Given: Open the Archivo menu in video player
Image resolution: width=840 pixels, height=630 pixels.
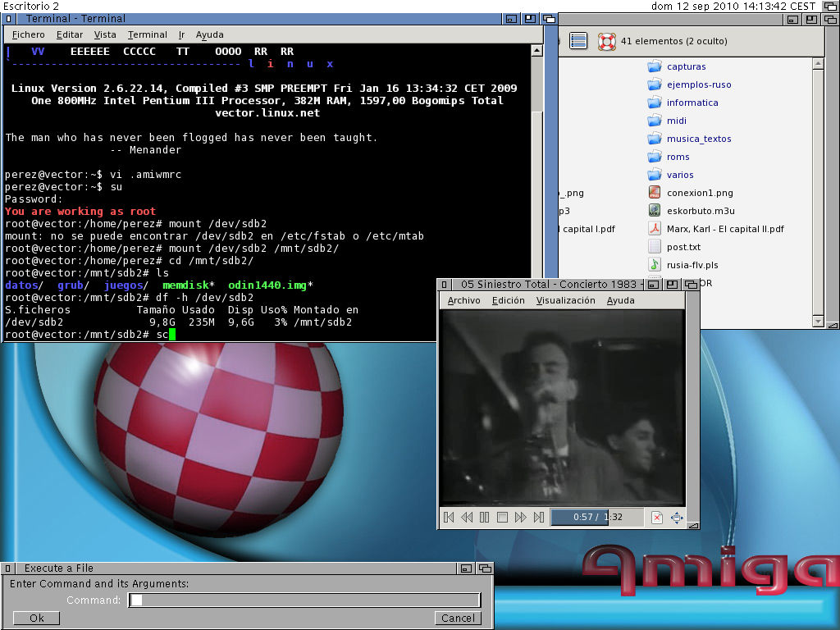Looking at the screenshot, I should coord(464,300).
